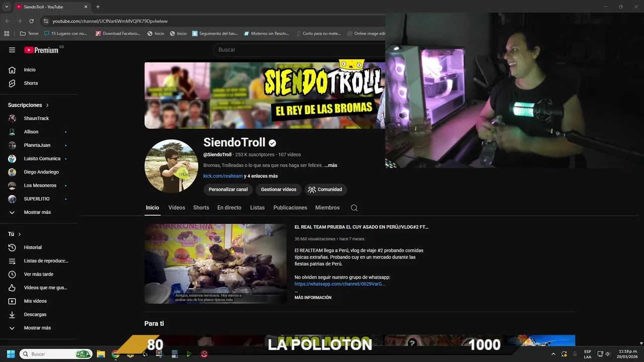Show hidden system tray icons
644x362 pixels.
point(553,354)
